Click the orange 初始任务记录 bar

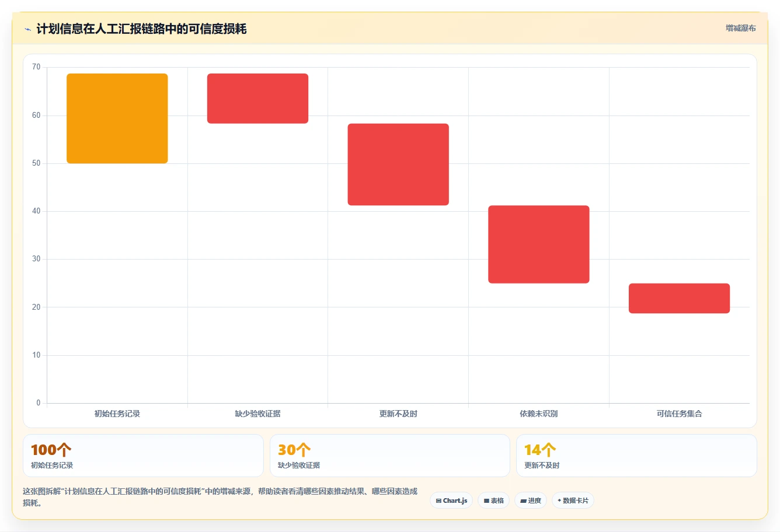pos(117,118)
